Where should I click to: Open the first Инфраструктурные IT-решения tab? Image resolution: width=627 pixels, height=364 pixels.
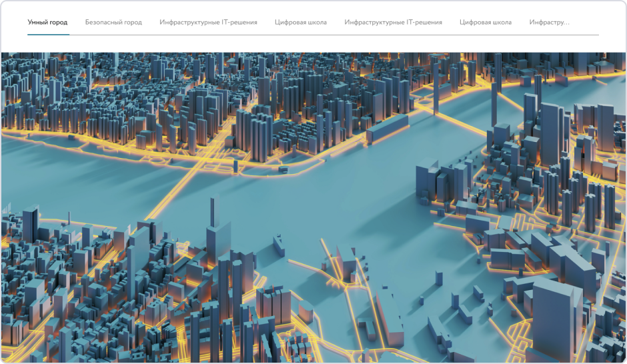pyautogui.click(x=208, y=22)
